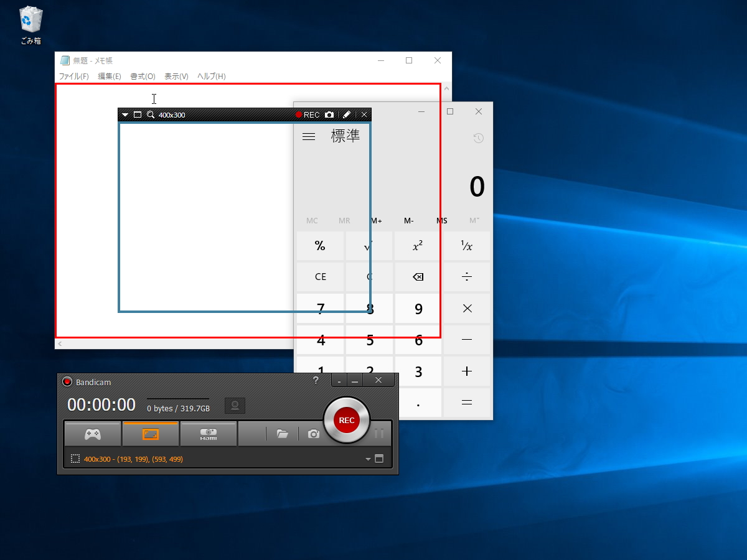Click the decimal point key in Calculator
Viewport: 747px width, 560px height.
[418, 403]
